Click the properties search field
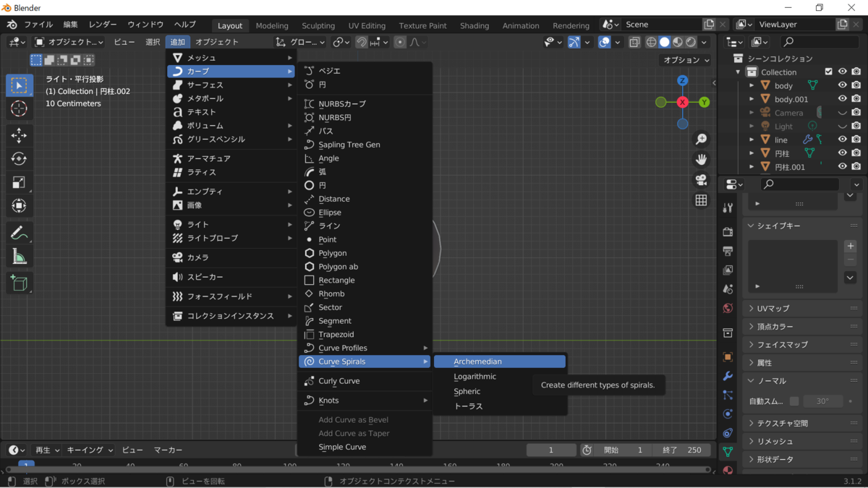The width and height of the screenshot is (868, 488). [799, 184]
